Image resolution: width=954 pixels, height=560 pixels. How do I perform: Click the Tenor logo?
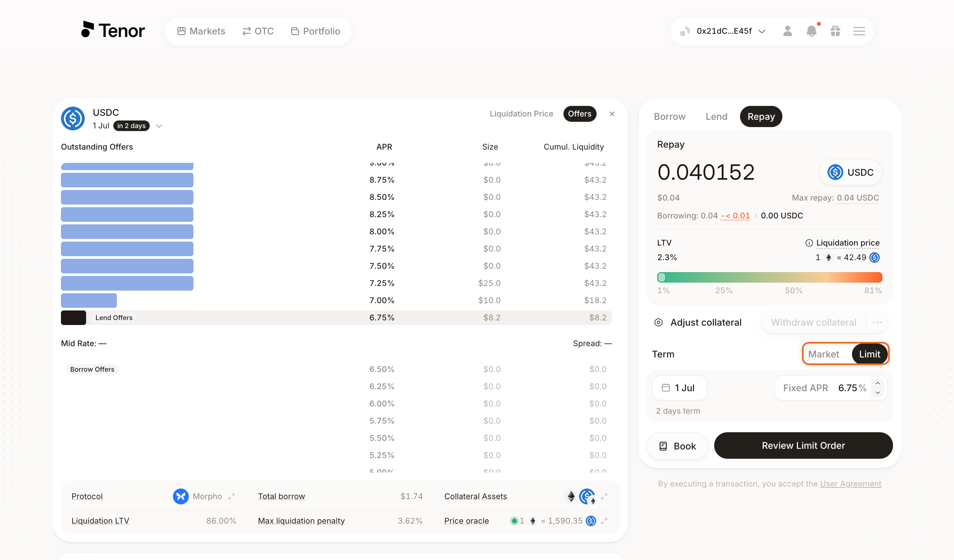[113, 30]
